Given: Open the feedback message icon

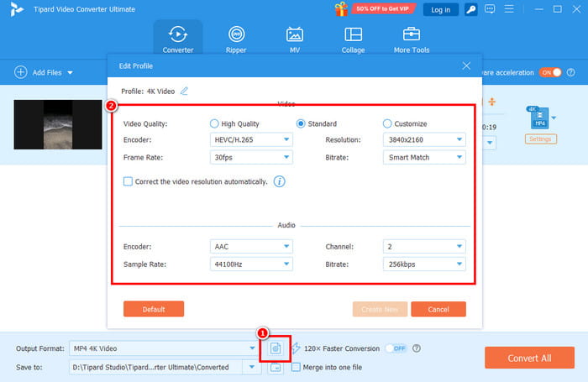Looking at the screenshot, I should pos(490,9).
